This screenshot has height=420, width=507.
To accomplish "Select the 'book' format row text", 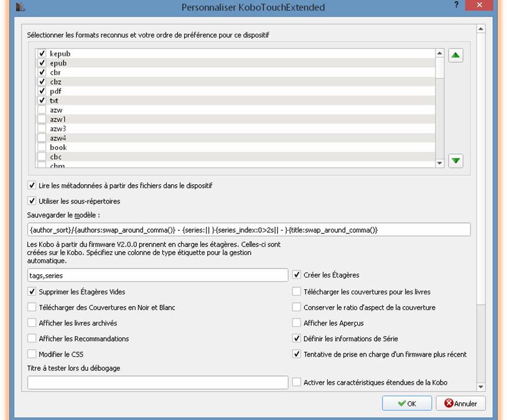I will [58, 147].
